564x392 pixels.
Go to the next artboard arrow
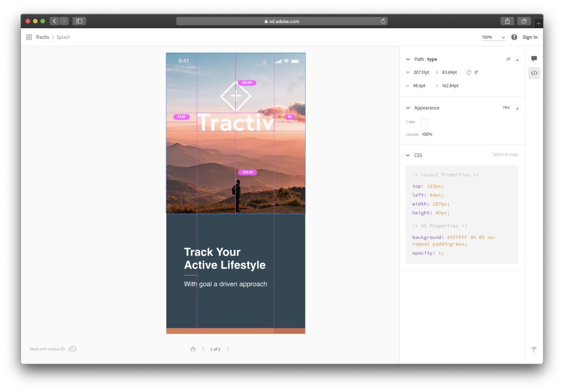point(228,349)
